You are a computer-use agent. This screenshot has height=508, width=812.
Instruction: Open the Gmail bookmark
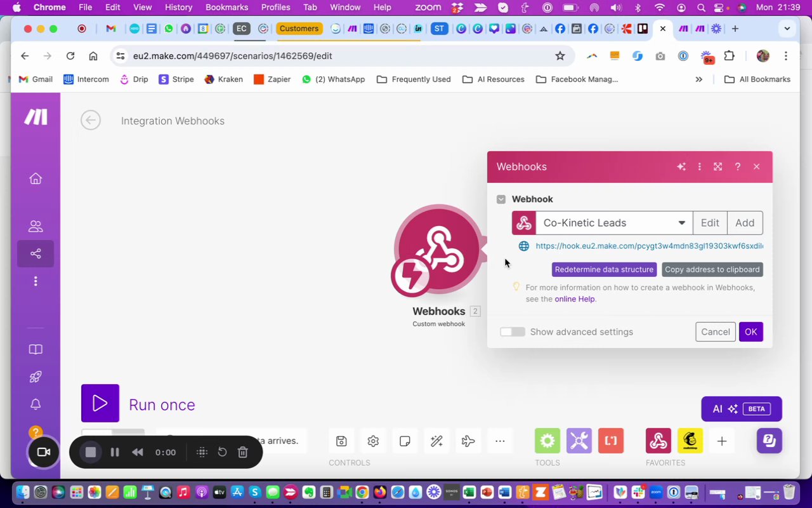(x=36, y=79)
